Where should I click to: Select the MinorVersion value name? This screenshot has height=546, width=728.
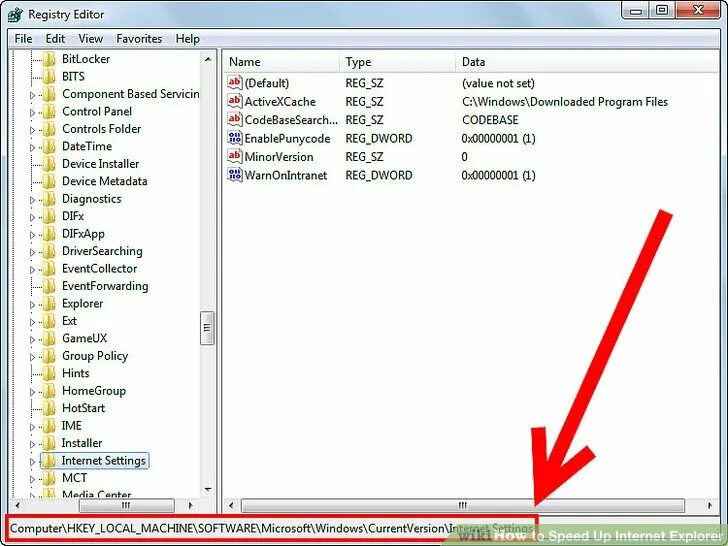coord(279,157)
